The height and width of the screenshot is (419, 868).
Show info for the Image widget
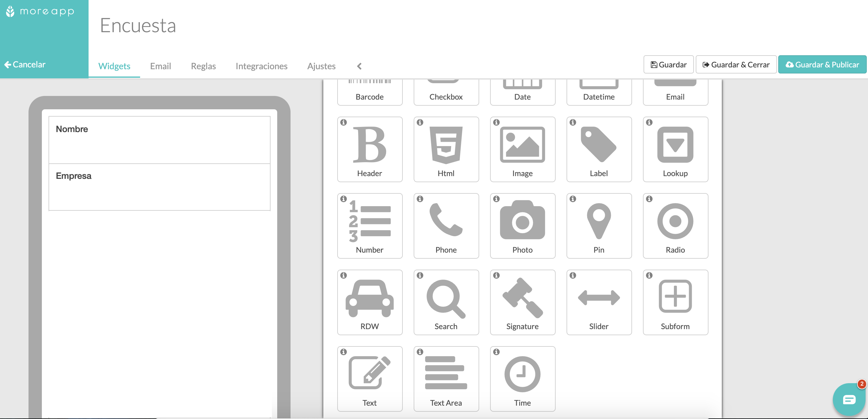pyautogui.click(x=496, y=122)
